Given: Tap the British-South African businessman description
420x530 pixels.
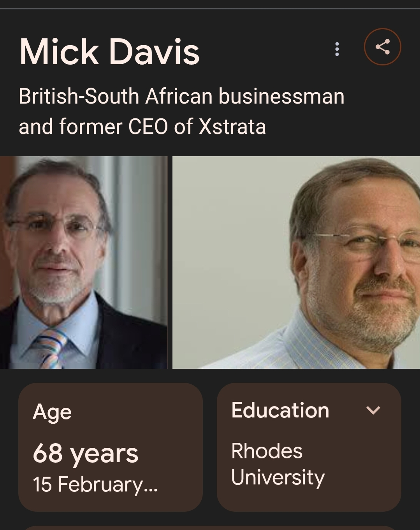Looking at the screenshot, I should tap(181, 96).
